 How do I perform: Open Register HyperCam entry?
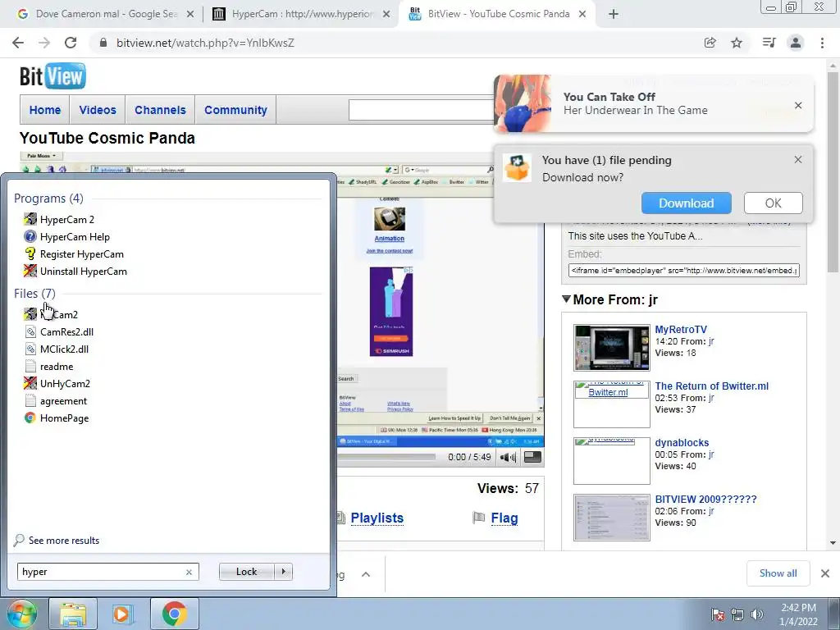coord(73,254)
